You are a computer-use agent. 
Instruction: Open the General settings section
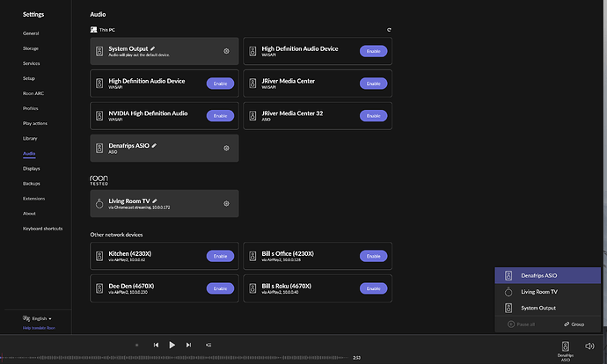click(x=31, y=33)
